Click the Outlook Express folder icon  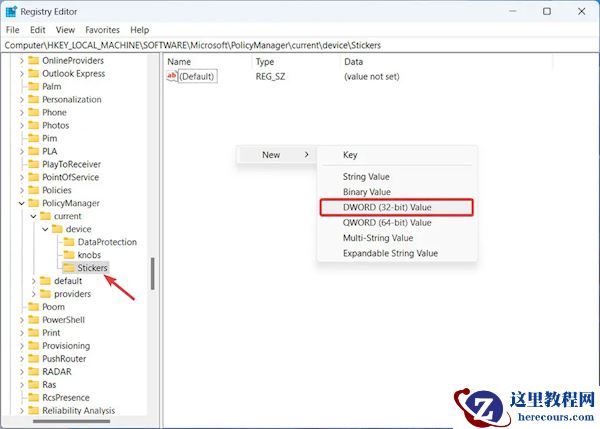tap(34, 73)
